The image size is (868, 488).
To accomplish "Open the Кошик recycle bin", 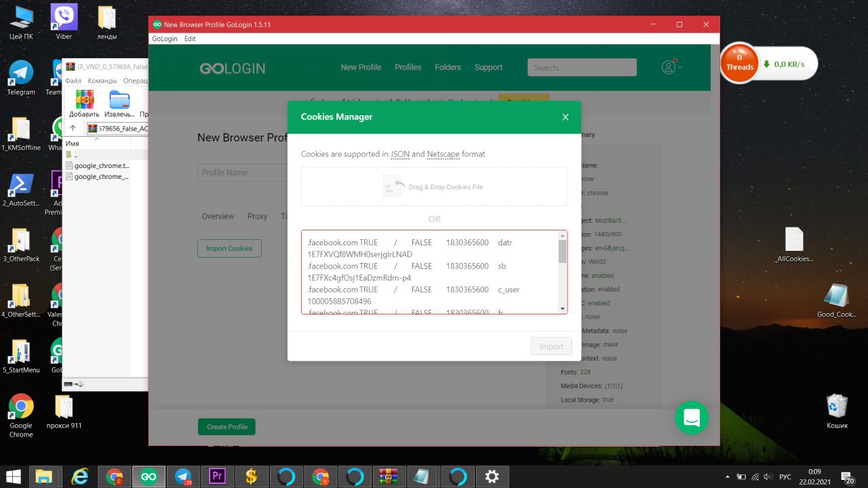I will coord(837,411).
